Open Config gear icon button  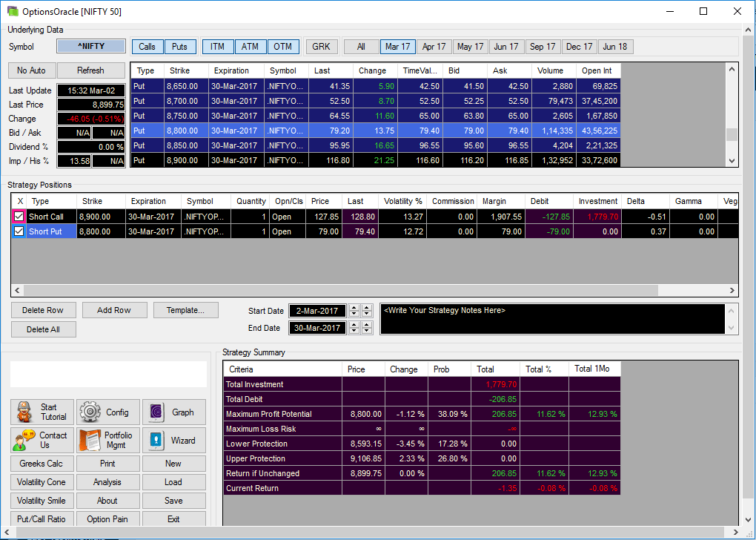click(108, 412)
